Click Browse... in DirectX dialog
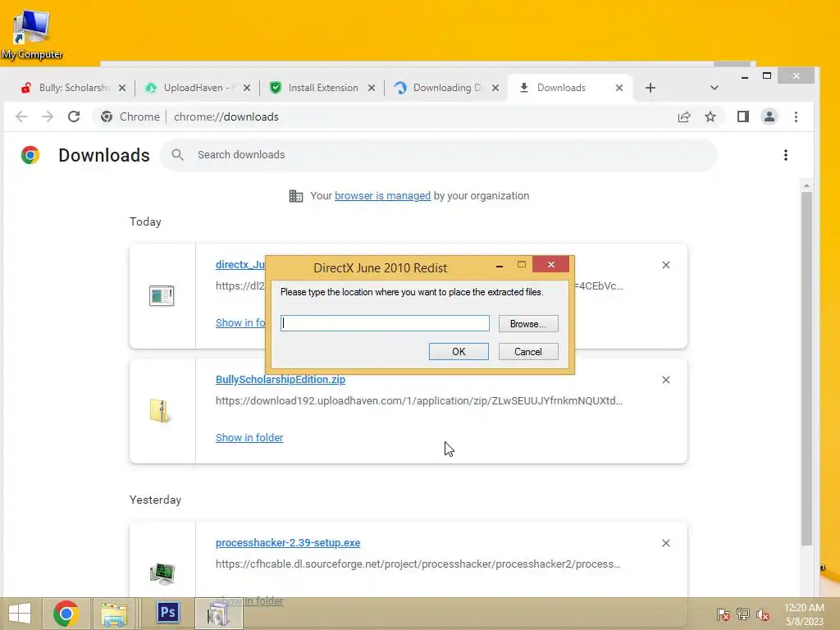 (x=528, y=323)
